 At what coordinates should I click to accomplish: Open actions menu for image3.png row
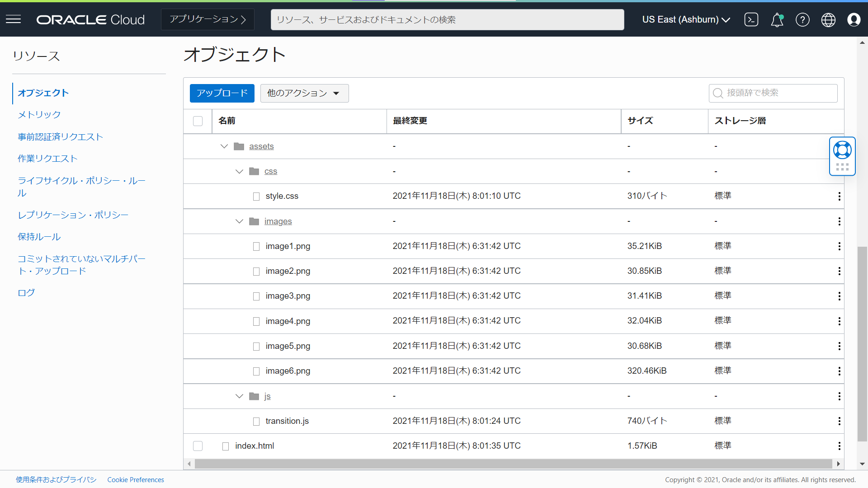(839, 296)
